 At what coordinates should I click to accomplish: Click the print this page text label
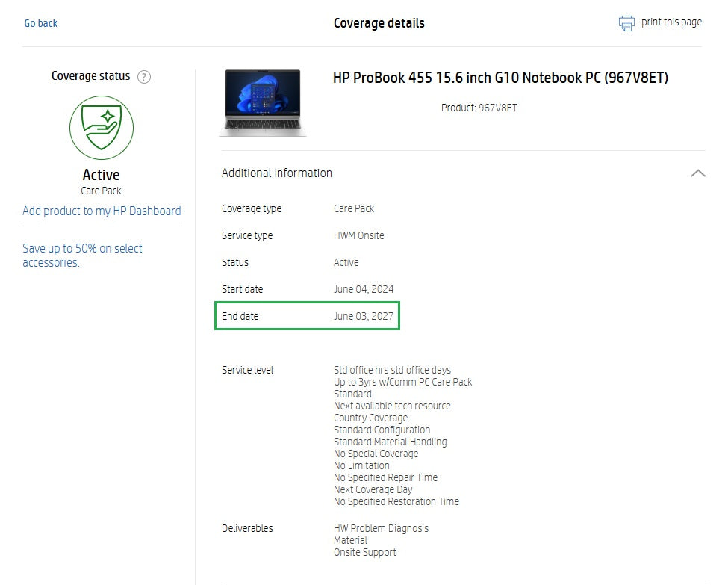(x=671, y=22)
